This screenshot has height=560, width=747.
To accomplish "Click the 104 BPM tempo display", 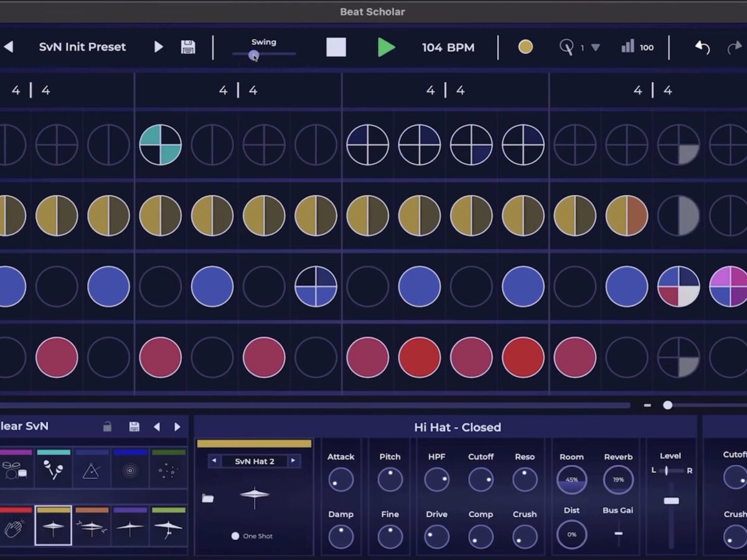I will (448, 47).
